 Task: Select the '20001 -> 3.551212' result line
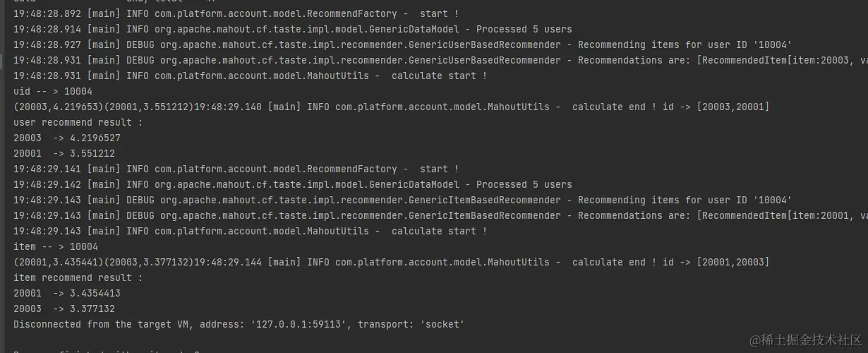[x=64, y=154]
